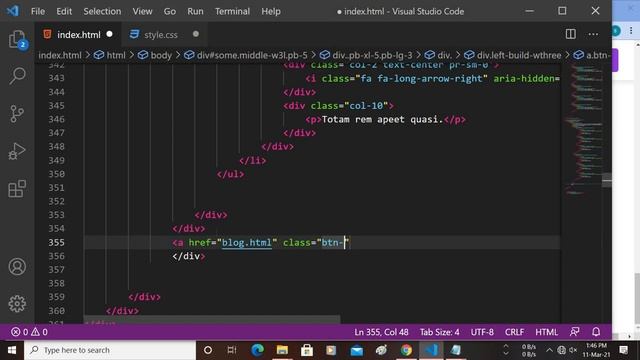Expand the a.btn- breadcrumb item
640x360 pixels.
[592, 55]
